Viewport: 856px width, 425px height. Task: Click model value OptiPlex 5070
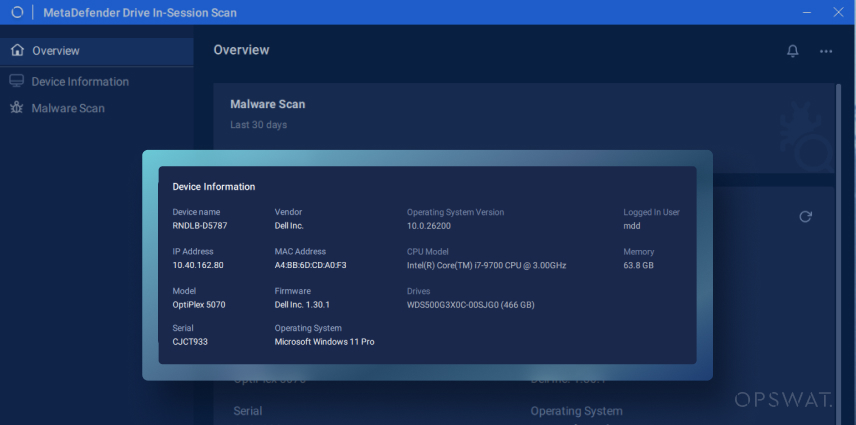click(199, 305)
